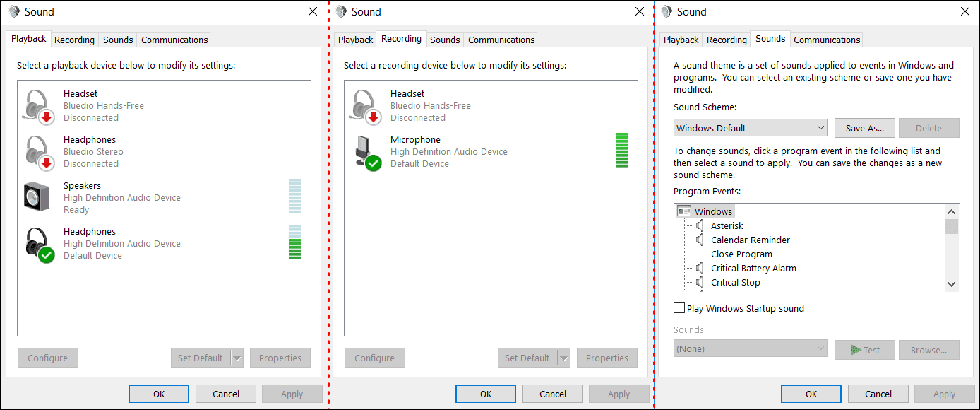The height and width of the screenshot is (410, 980).
Task: Click the Microphone device icon in Recording window
Action: point(366,152)
